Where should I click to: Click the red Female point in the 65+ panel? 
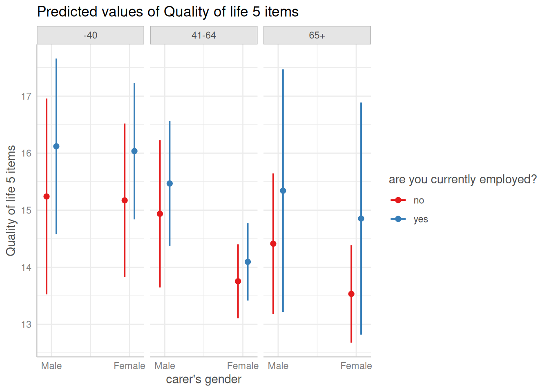click(x=351, y=294)
